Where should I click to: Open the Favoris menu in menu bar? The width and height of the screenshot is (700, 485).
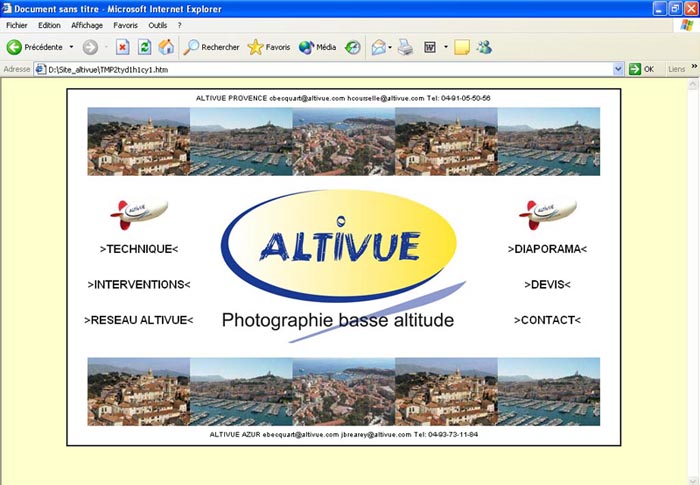tap(125, 25)
